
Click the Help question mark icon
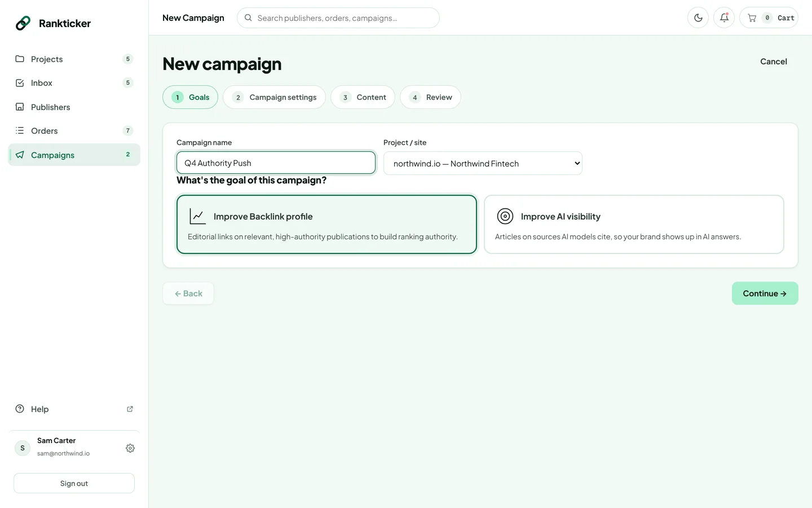pos(20,409)
